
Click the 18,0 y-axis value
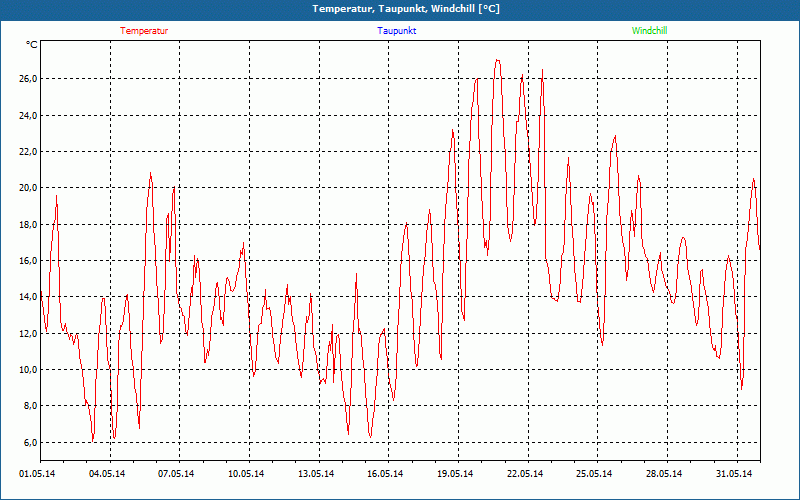(x=28, y=224)
